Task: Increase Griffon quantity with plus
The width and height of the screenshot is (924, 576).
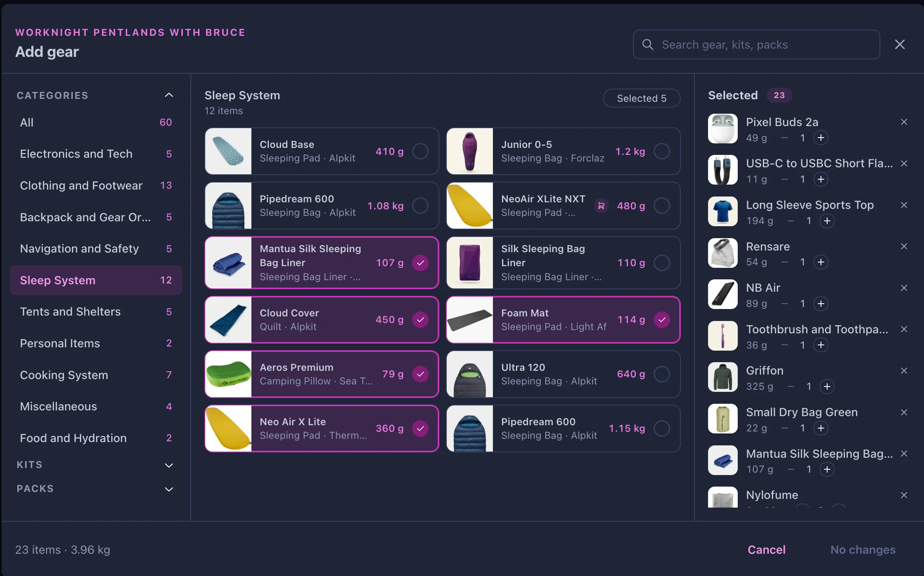Action: pos(827,386)
